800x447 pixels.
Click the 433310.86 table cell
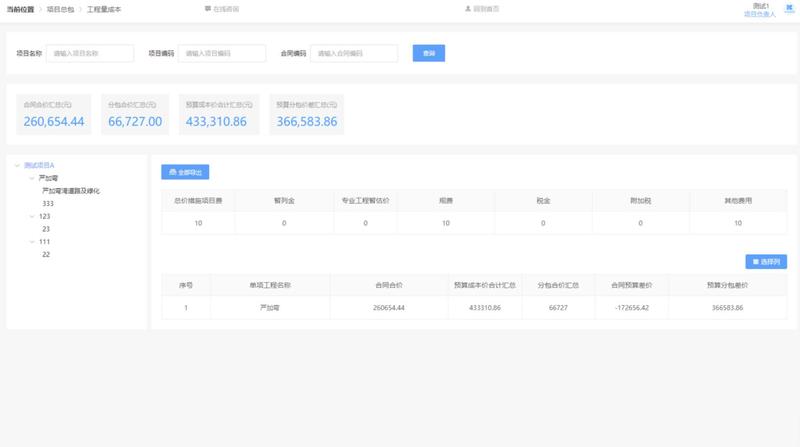(485, 308)
